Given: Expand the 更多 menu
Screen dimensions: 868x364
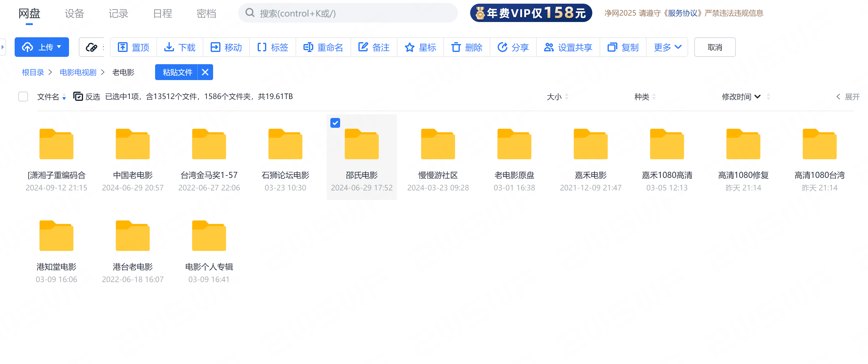Looking at the screenshot, I should pyautogui.click(x=666, y=47).
